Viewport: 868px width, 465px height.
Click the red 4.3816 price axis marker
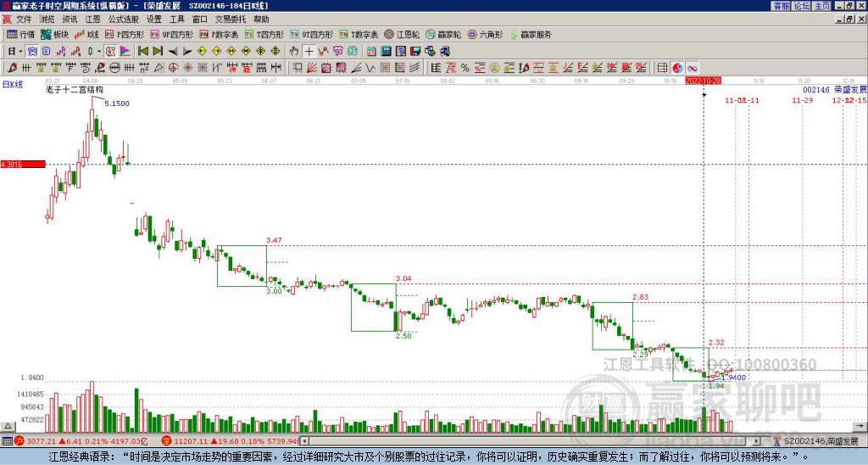click(x=23, y=164)
